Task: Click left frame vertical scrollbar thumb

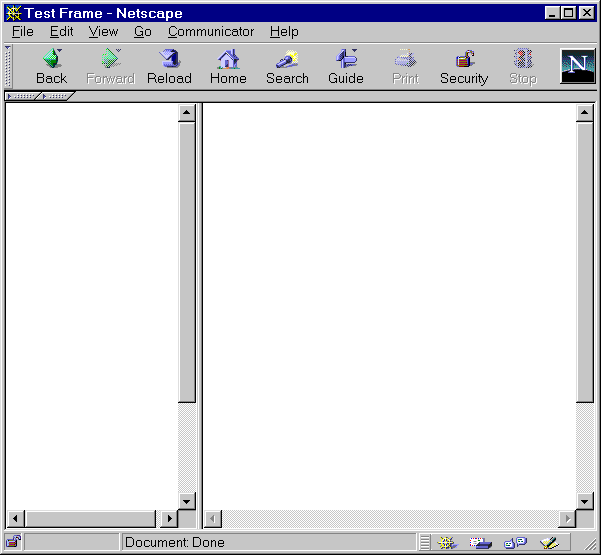Action: tap(187, 262)
